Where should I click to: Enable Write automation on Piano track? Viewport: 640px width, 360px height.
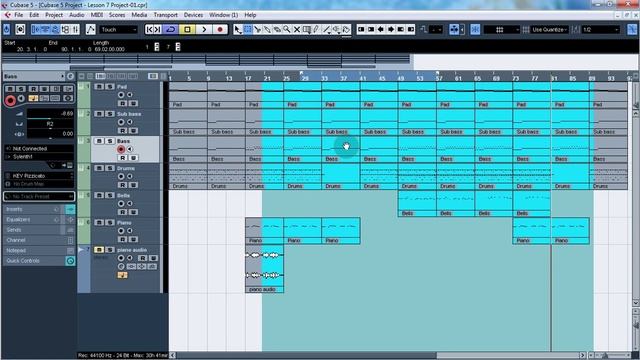tap(133, 239)
